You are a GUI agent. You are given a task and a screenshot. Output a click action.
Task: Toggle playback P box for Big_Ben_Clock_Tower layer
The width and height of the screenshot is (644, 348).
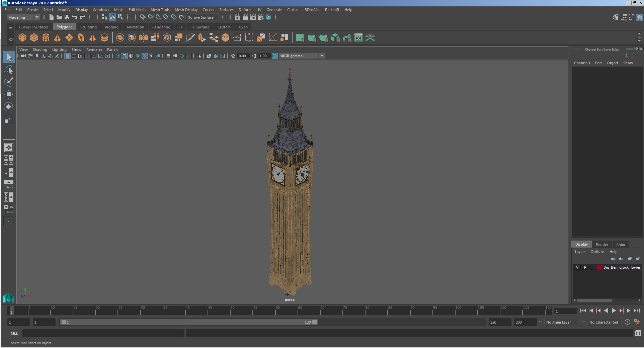(585, 267)
